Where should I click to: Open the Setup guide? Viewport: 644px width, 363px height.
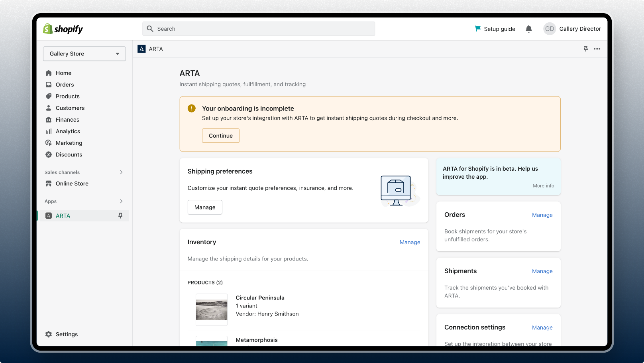coord(495,29)
